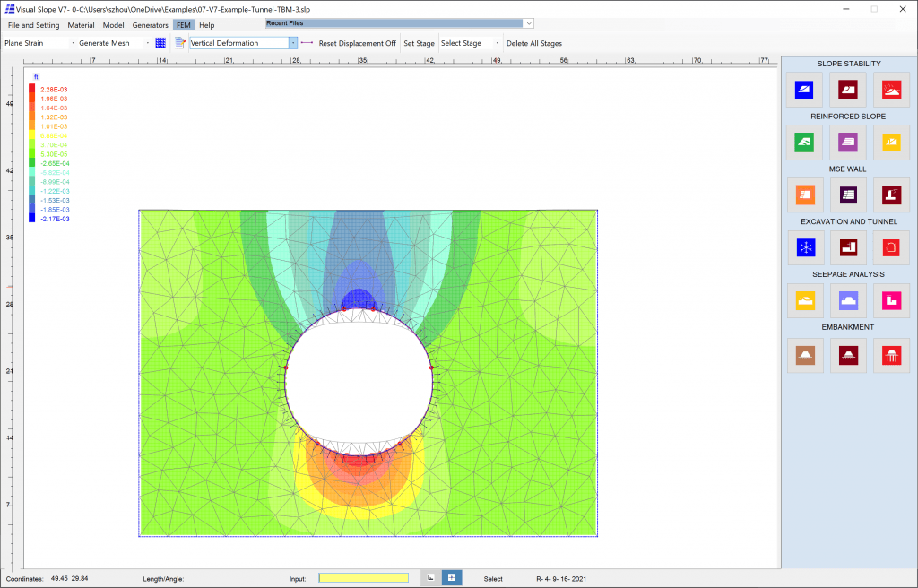
Task: Click the purple line measure icon
Action: click(307, 43)
